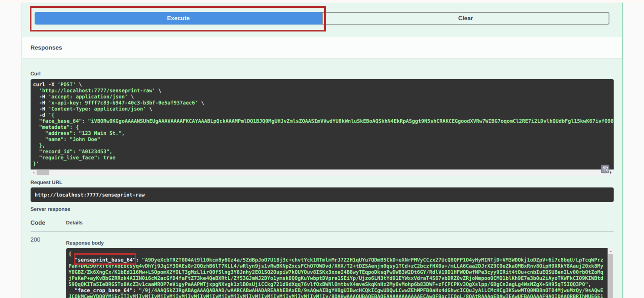Image resolution: width=644 pixels, height=298 pixels.
Task: Click the "require_live_face": true line
Action: coord(77,158)
